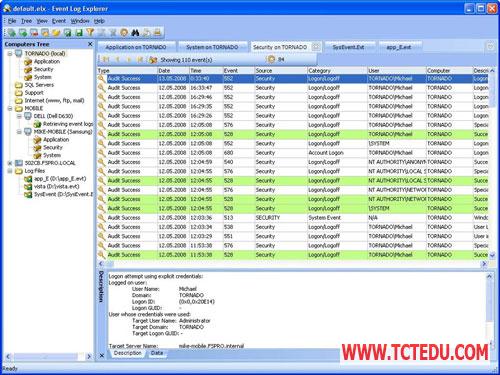Screen dimensions: 500x375
Task: Click events table scroll-right arrow
Action: 484,264
